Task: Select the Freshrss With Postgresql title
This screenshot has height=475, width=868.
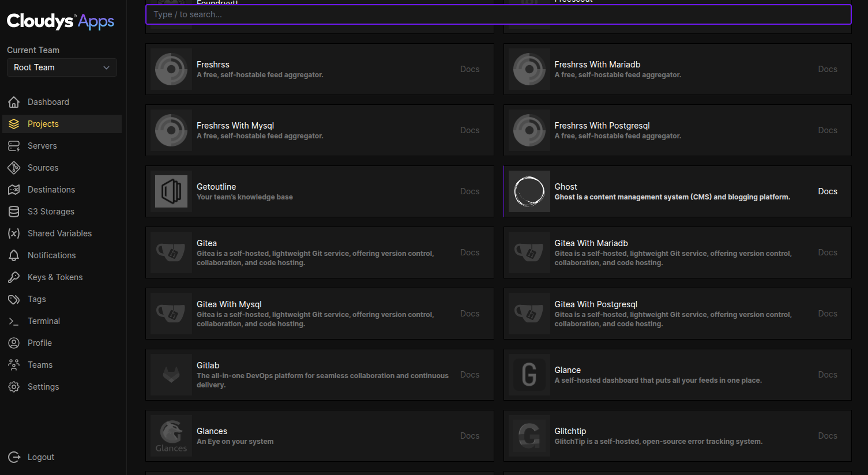Action: (x=602, y=126)
